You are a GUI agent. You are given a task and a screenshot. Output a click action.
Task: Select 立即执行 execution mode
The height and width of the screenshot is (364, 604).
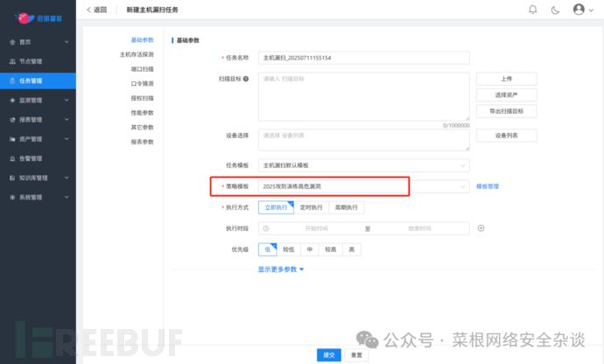276,207
